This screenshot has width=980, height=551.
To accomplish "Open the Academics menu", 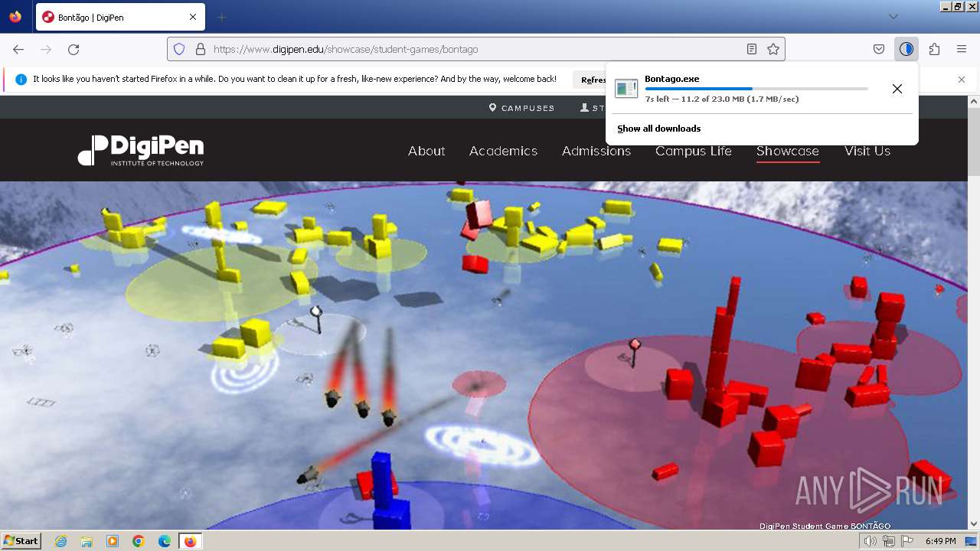I will (503, 151).
